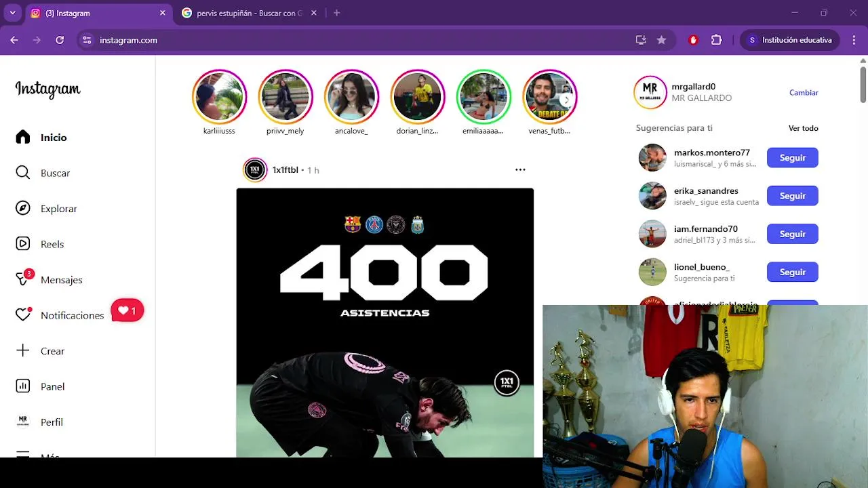Click the page vertical scrollbar
The height and width of the screenshot is (488, 868).
pyautogui.click(x=863, y=84)
